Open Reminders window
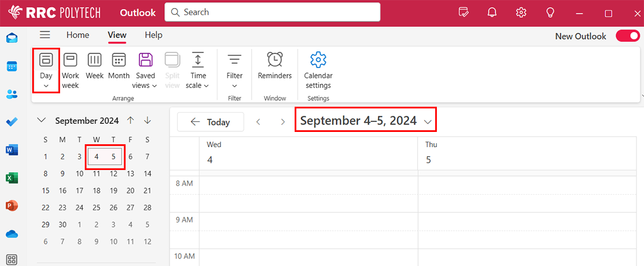 click(275, 66)
